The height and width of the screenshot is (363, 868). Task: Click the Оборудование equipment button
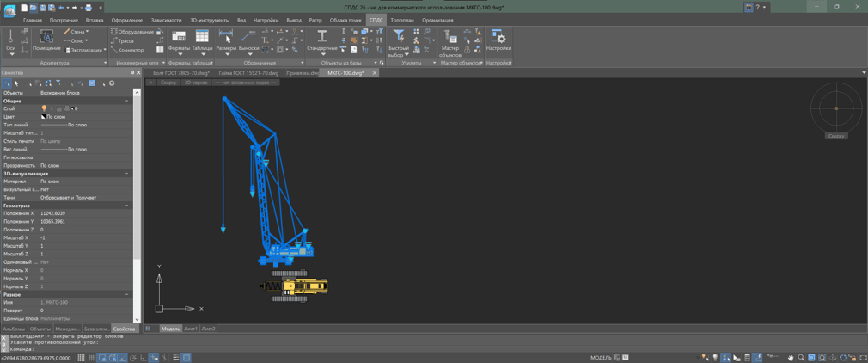(x=132, y=32)
